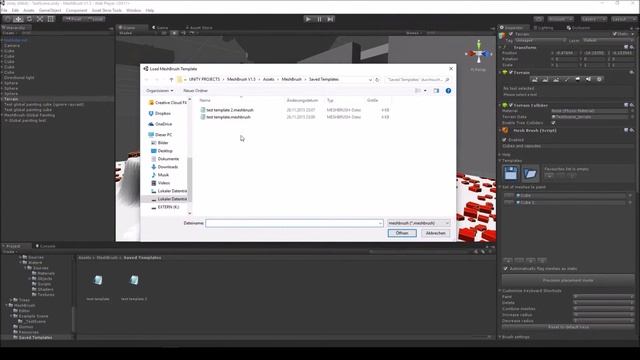This screenshot has height=360, width=640.
Task: Open the GameObject menu
Action: point(50,10)
